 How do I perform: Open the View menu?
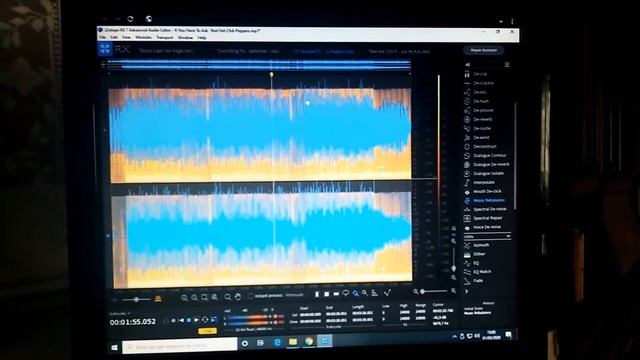127,38
